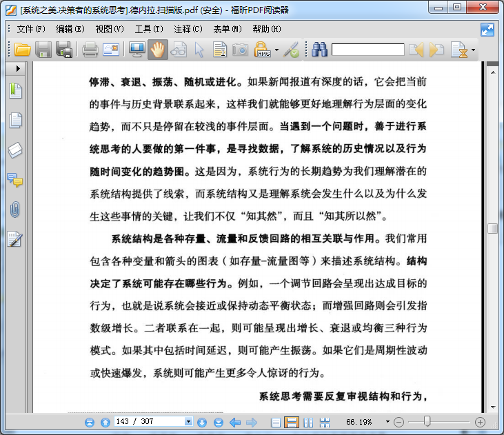Enter full-screen mode via the monitor icon
Viewport: 504px width, 435px height.
click(137, 50)
